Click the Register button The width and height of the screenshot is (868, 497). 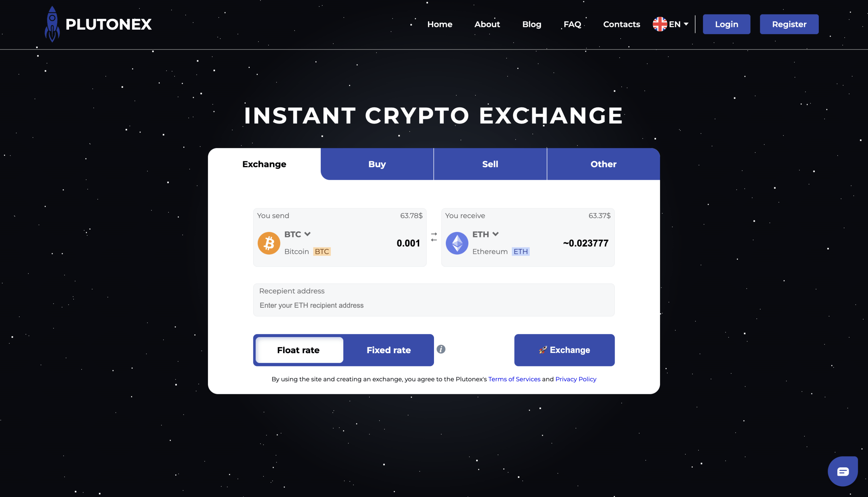(789, 24)
